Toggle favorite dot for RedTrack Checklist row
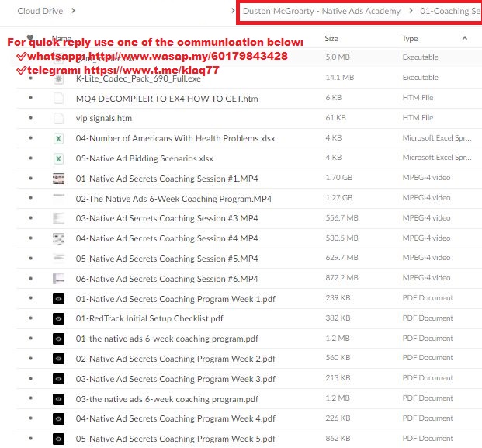 30,318
